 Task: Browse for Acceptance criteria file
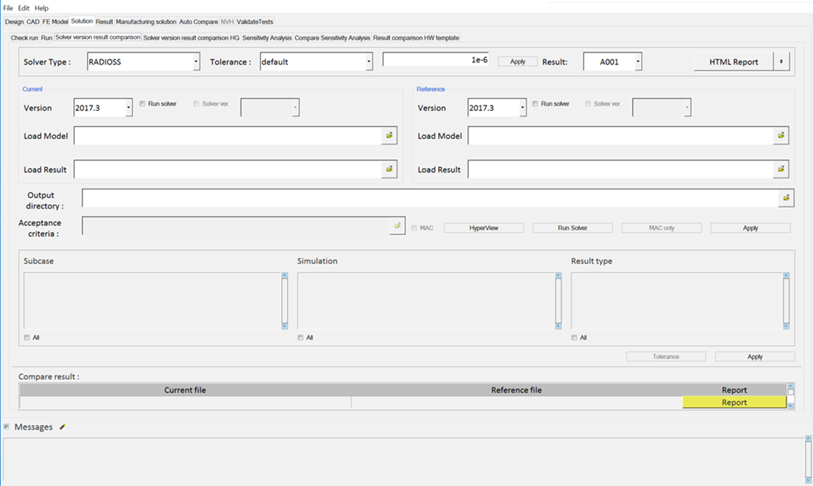tap(397, 227)
